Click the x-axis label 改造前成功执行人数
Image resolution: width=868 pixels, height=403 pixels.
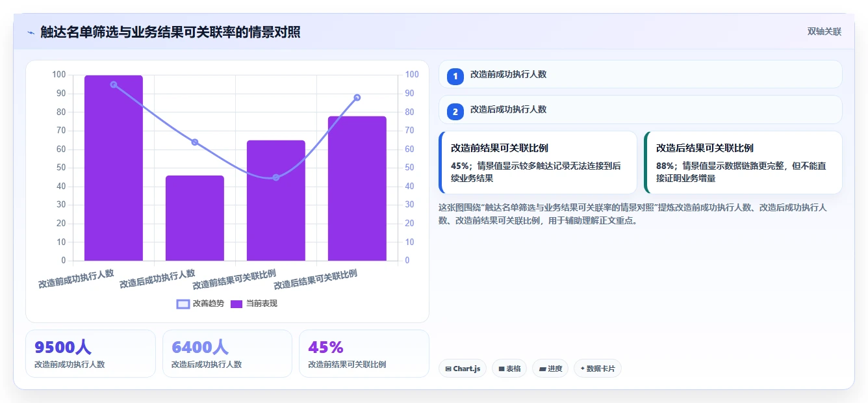pos(76,279)
